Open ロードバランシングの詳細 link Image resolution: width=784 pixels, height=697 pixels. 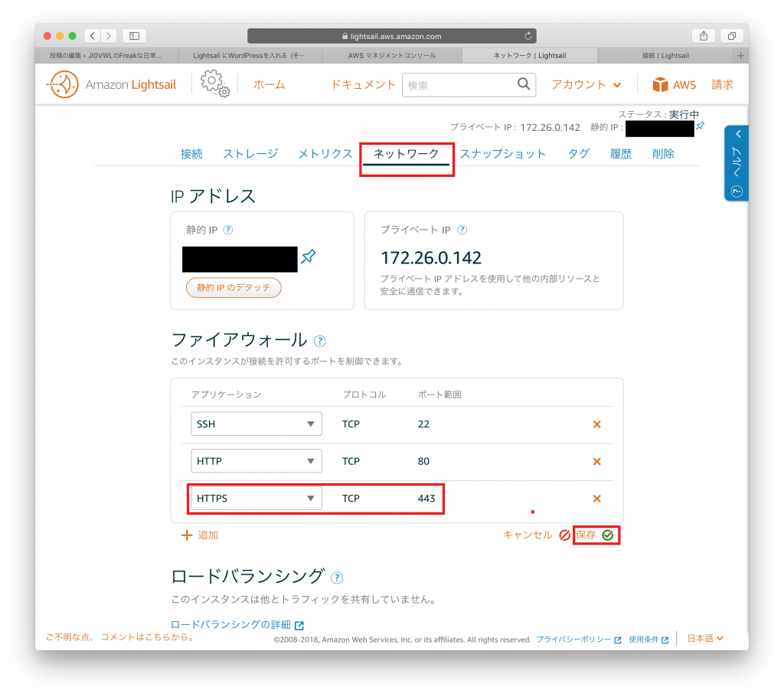237,624
